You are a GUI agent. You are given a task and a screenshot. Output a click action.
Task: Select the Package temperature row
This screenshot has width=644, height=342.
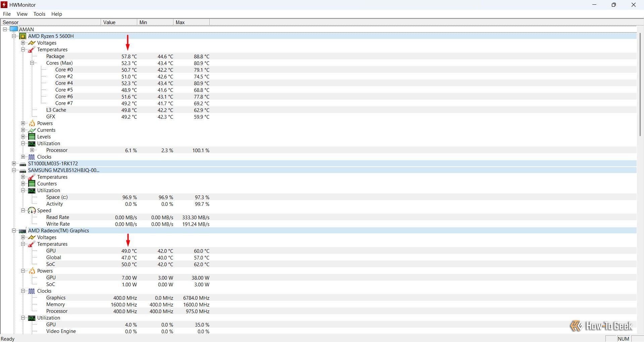[55, 56]
